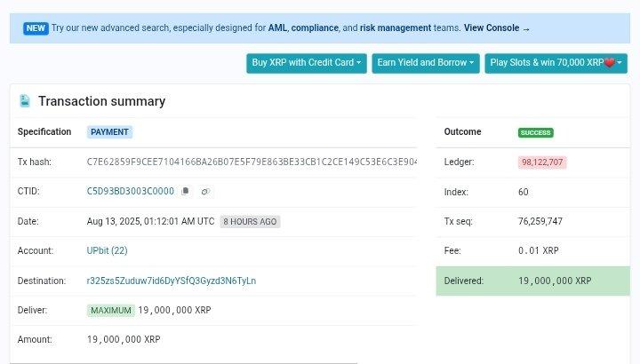Click the green SUCCESS outcome badge
Screen dimensions: 640x364
535,132
